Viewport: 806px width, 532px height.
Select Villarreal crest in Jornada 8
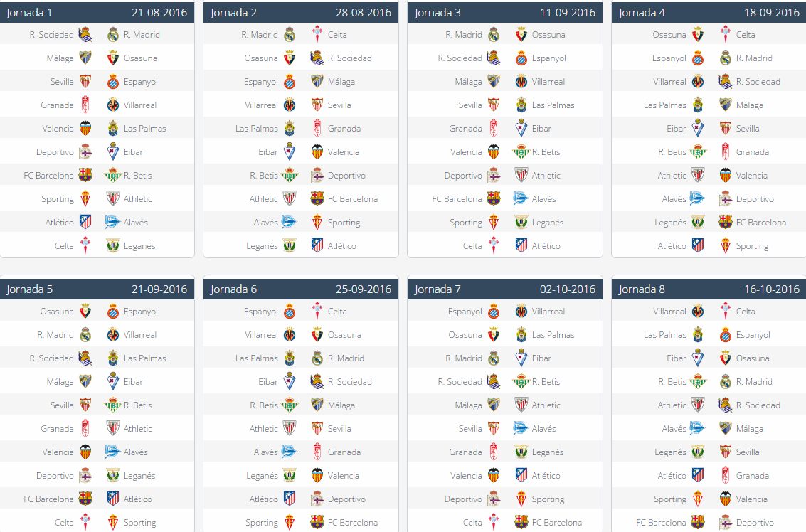698,312
